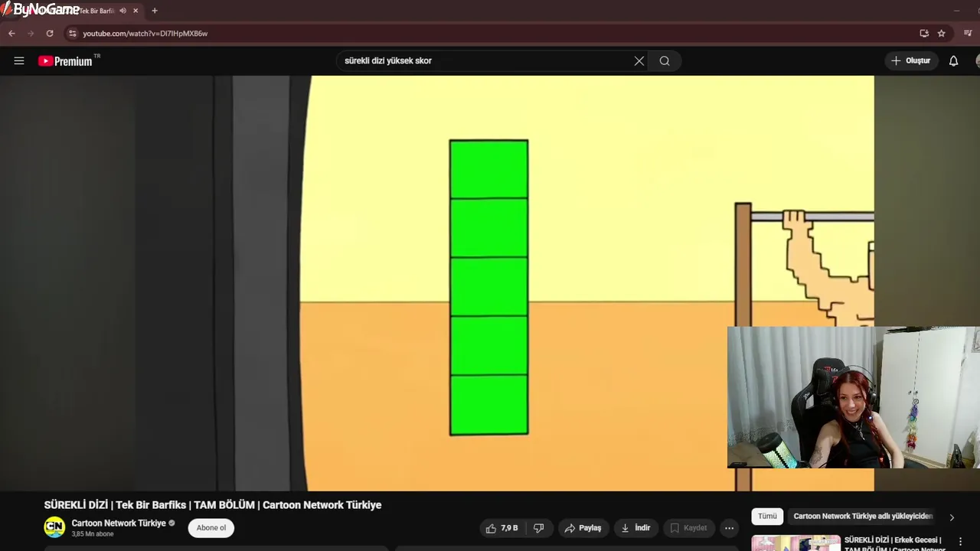Open Cartoon Network Türkiye channel avatar

click(x=54, y=527)
